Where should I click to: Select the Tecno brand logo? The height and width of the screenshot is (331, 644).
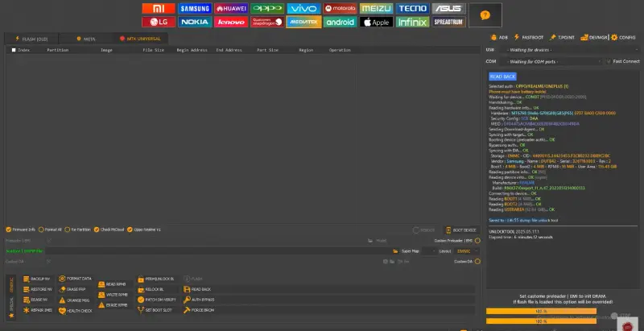click(x=413, y=8)
